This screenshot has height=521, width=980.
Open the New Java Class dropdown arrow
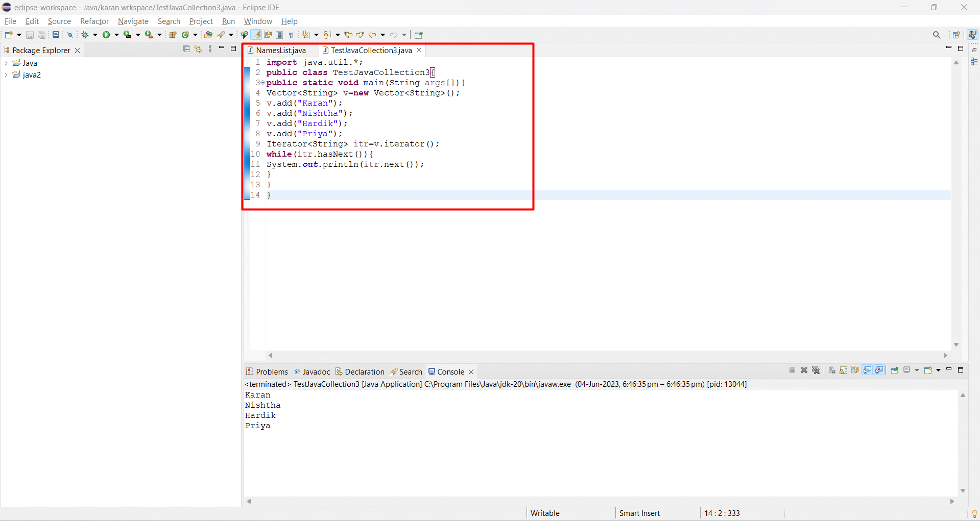point(195,35)
